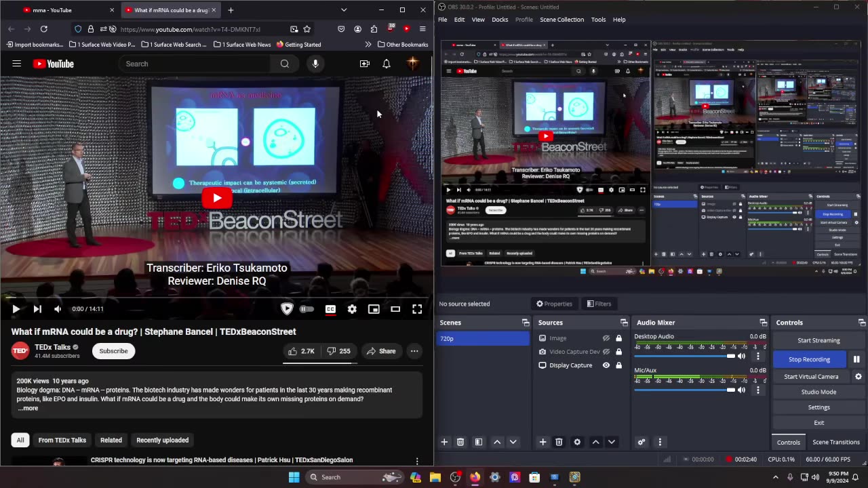This screenshot has width=868, height=488.
Task: Reload the page in Firefox
Action: tap(44, 29)
